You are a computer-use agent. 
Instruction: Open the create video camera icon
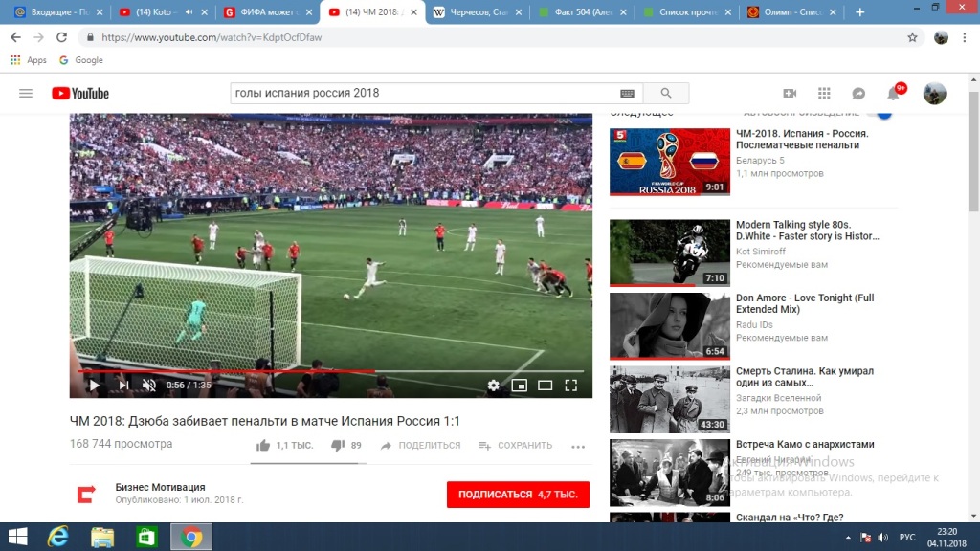tap(790, 93)
